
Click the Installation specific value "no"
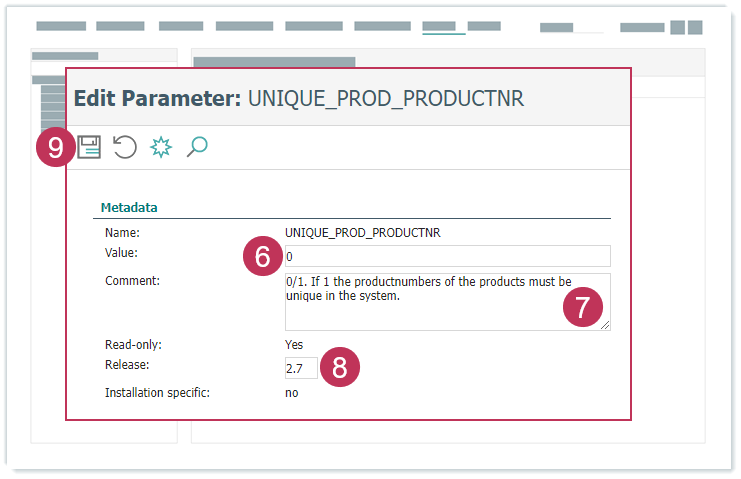point(292,393)
